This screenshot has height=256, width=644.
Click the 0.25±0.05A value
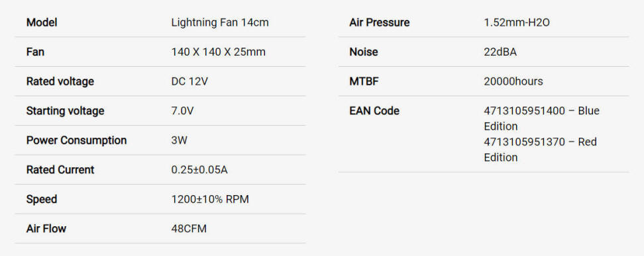coord(199,170)
